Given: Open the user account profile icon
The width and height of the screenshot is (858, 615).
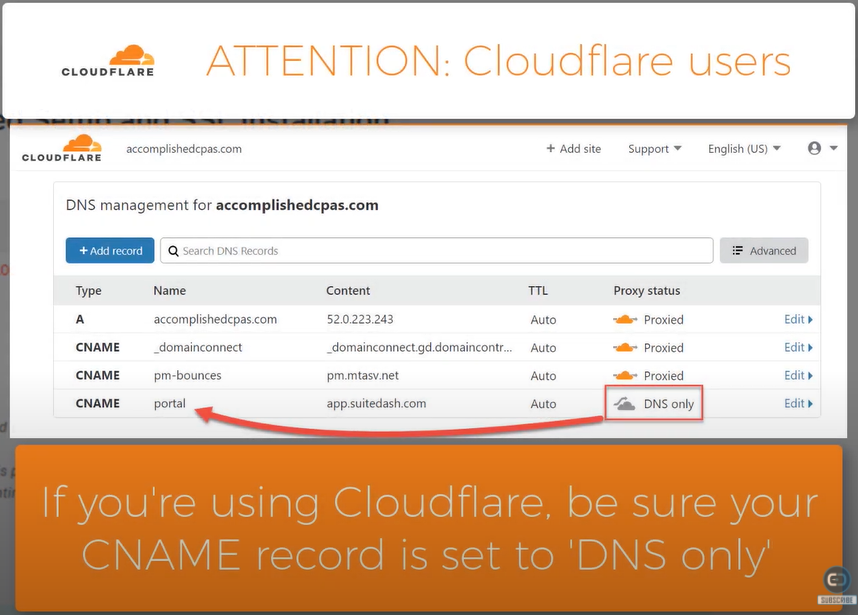Looking at the screenshot, I should pyautogui.click(x=814, y=148).
